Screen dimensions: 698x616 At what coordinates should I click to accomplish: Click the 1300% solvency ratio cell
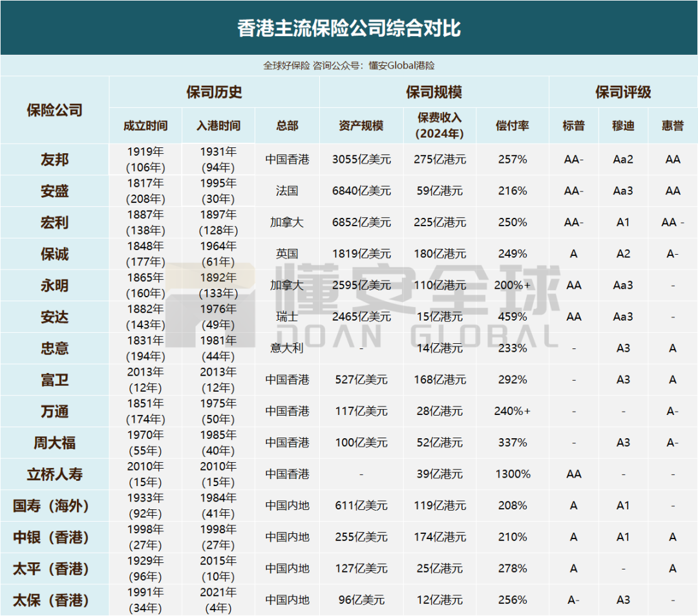(x=513, y=474)
